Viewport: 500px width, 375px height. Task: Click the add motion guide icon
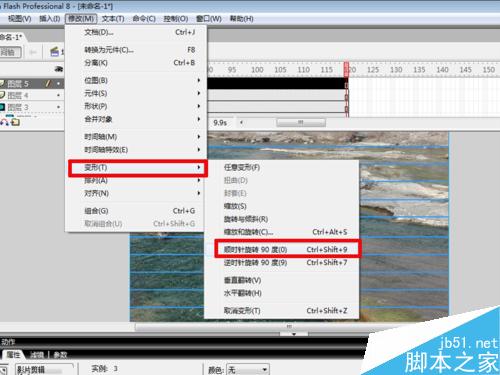click(x=4, y=122)
